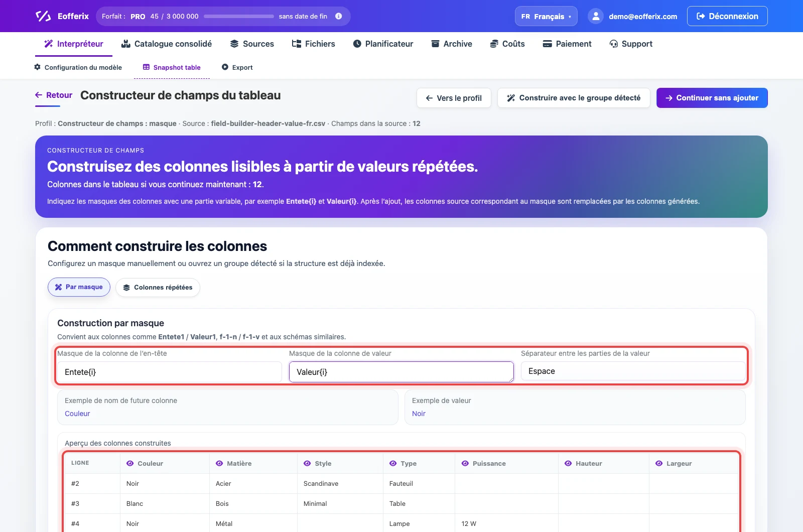Open Configuration du modèle sub-tab
The width and height of the screenshot is (803, 532).
(x=78, y=67)
